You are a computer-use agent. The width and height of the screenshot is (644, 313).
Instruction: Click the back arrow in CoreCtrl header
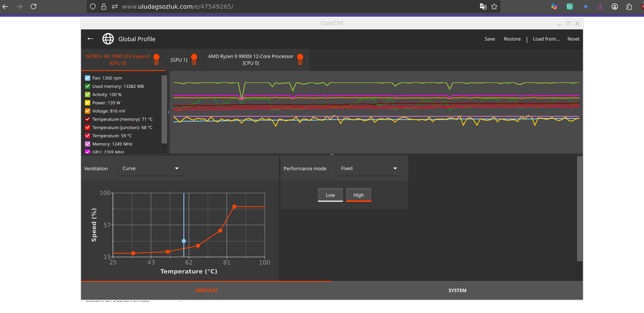tap(90, 39)
